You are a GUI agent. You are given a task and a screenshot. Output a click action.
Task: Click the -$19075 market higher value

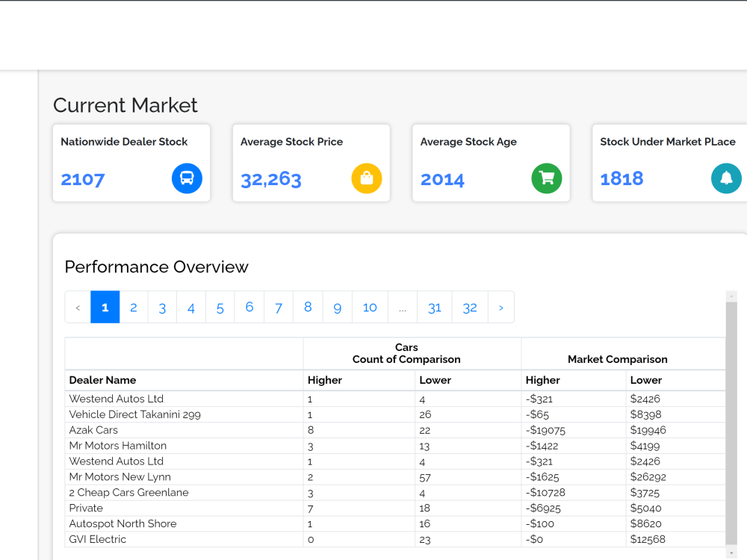click(545, 430)
